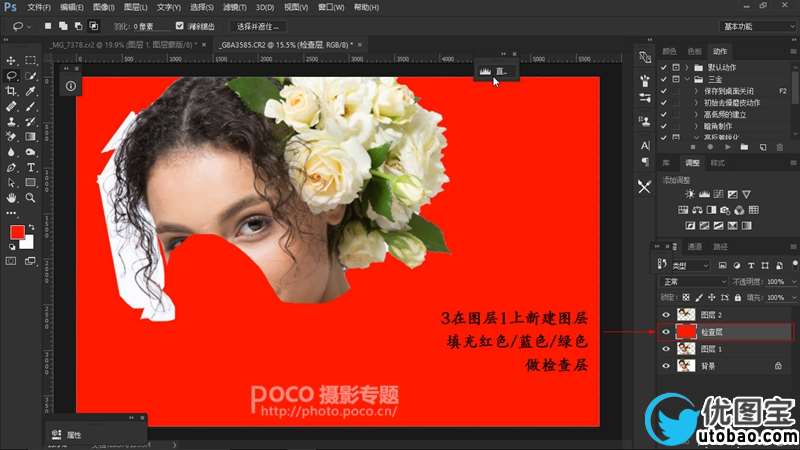Click the red foreground color swatch
Image resolution: width=800 pixels, height=450 pixels.
(x=17, y=232)
